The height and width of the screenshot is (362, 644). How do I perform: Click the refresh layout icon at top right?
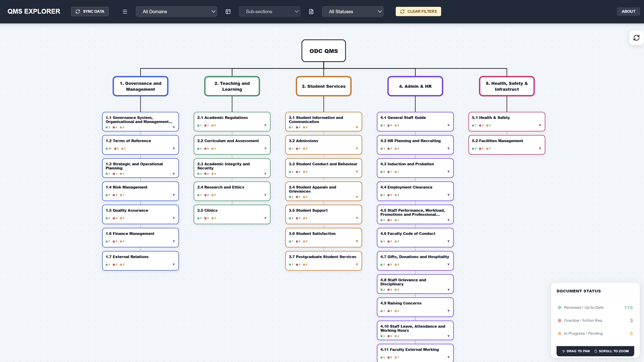click(636, 38)
